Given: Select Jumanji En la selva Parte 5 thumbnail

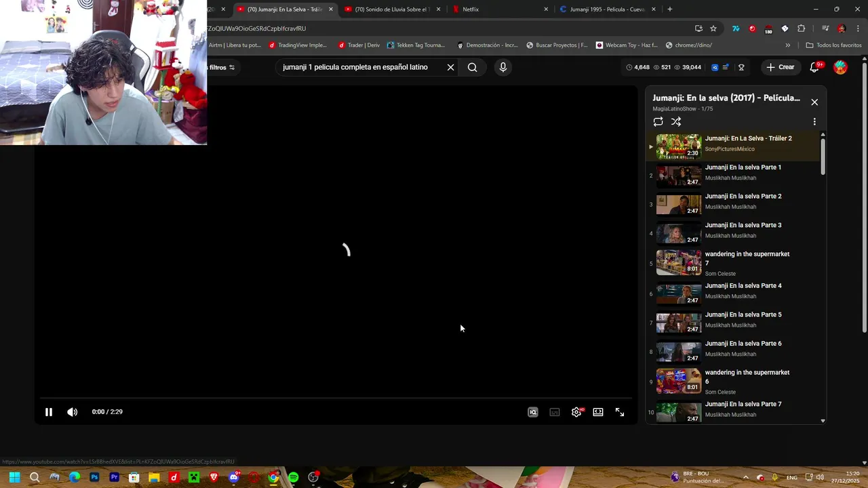Looking at the screenshot, I should [679, 323].
